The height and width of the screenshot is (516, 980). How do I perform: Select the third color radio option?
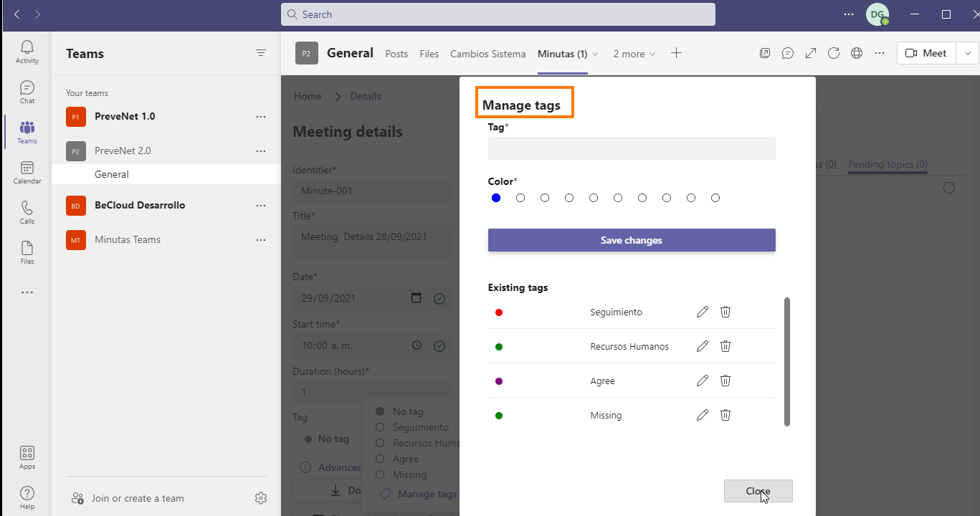[x=545, y=198]
